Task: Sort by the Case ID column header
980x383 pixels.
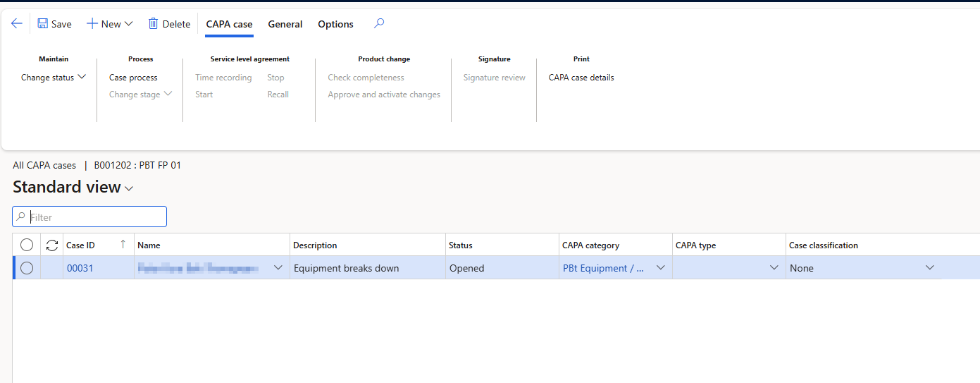Action: pyautogui.click(x=99, y=245)
